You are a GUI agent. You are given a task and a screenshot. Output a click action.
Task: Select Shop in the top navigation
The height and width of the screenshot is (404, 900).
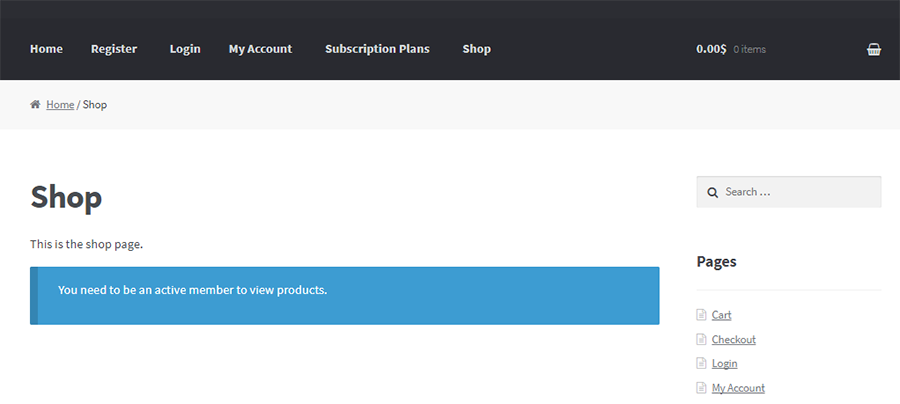[476, 49]
